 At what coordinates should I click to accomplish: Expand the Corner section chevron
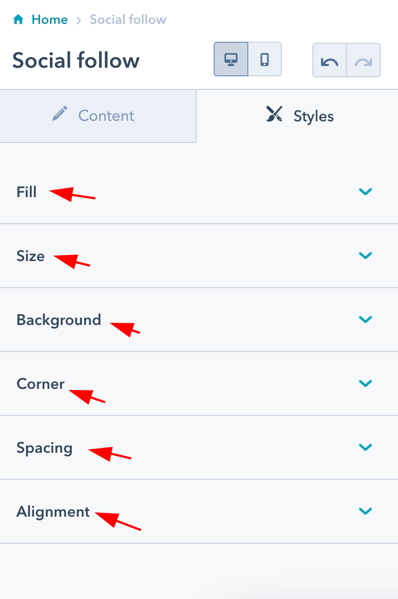(366, 383)
